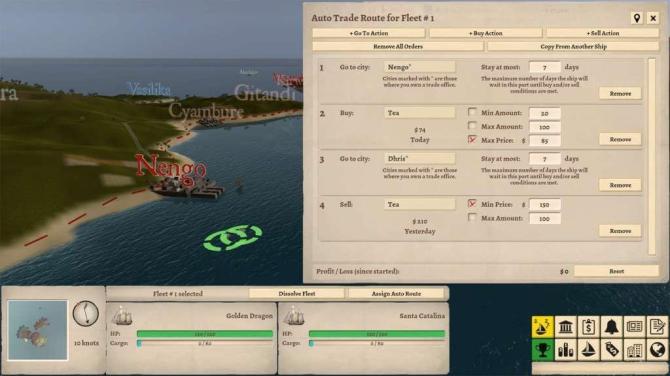
Task: Edit Stay at most days for Nengo
Action: (x=545, y=67)
